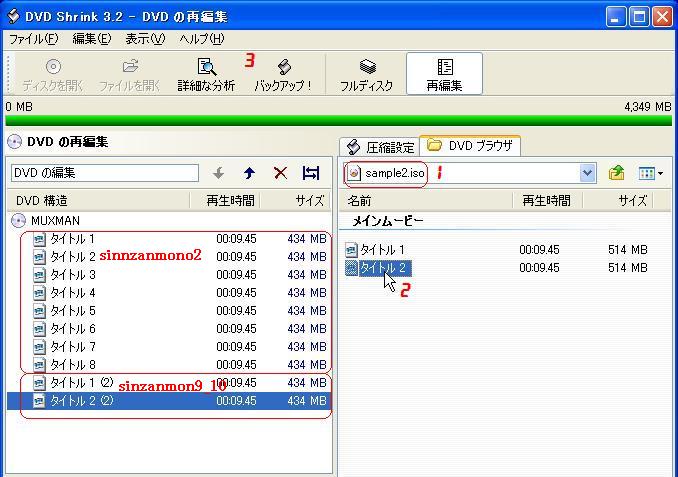Click the icon next to タイトル 8 in DVD structure
678x477 pixels.
(x=39, y=365)
